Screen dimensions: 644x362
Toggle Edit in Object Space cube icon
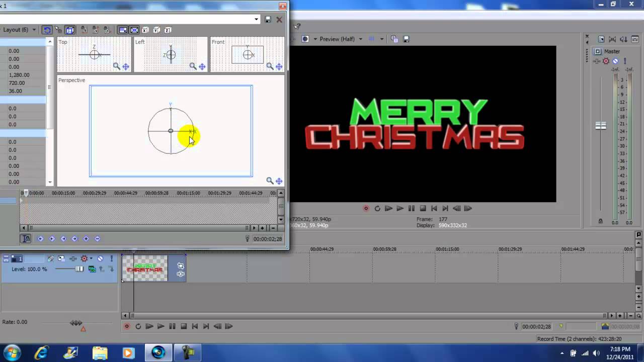coord(70,30)
